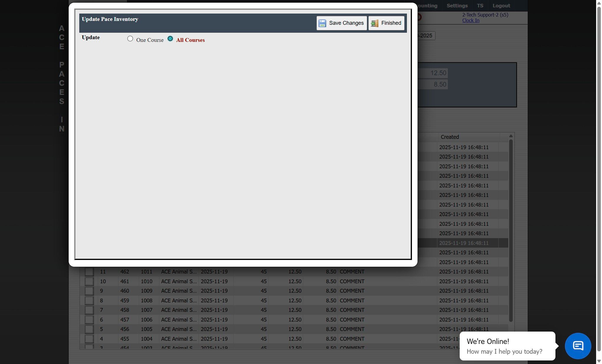Click the 12.50 price input field
602x364 pixels.
click(433, 73)
